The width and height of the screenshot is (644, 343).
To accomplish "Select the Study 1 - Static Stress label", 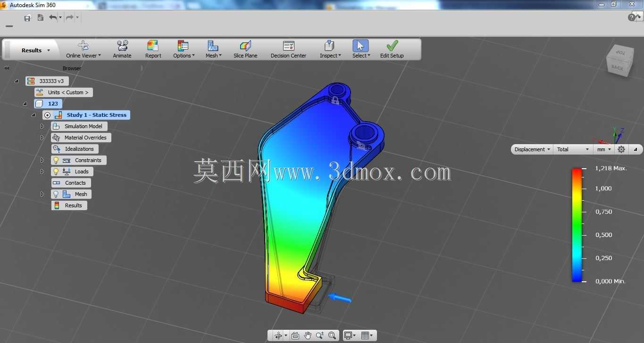I will tap(96, 115).
